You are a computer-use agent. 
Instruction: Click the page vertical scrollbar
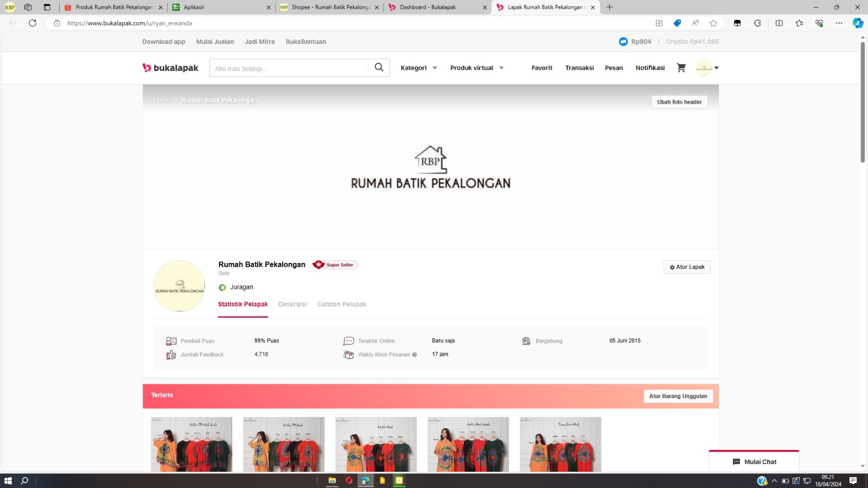(x=863, y=103)
